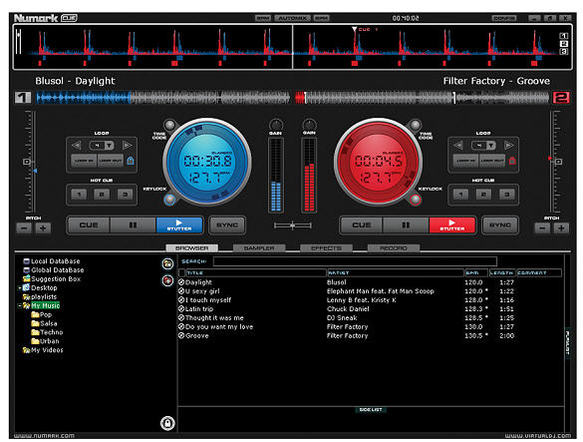Click the right deck pitch slider handle
This screenshot has height=442, width=583.
[x=558, y=162]
